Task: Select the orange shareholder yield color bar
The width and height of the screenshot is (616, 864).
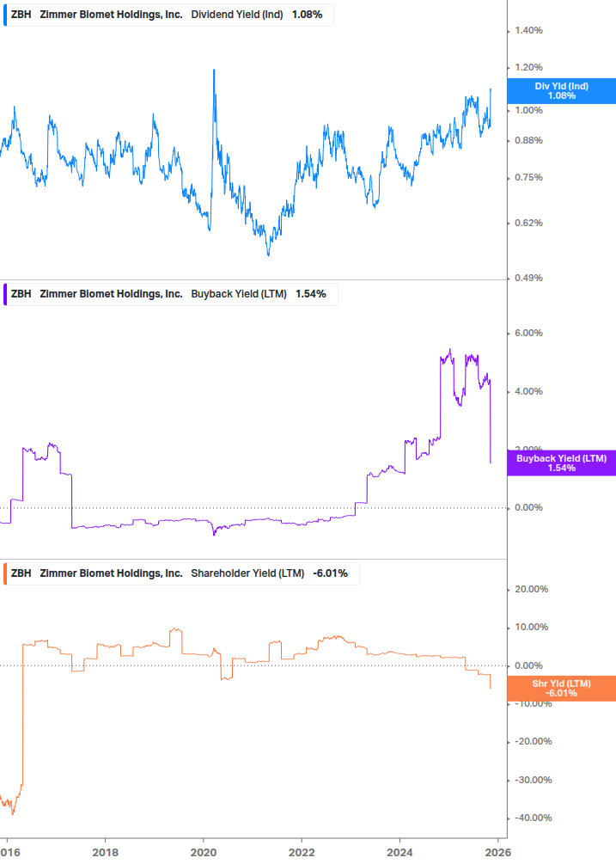Action: point(5,573)
